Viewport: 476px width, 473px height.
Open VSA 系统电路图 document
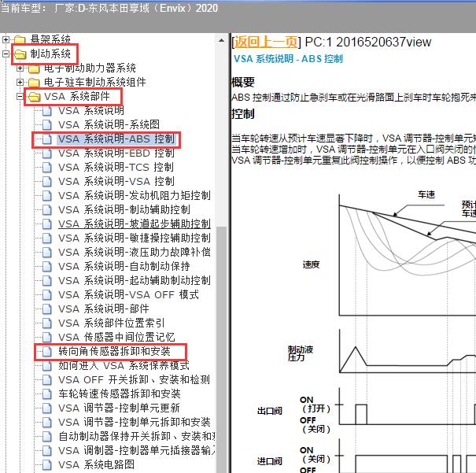(97, 465)
